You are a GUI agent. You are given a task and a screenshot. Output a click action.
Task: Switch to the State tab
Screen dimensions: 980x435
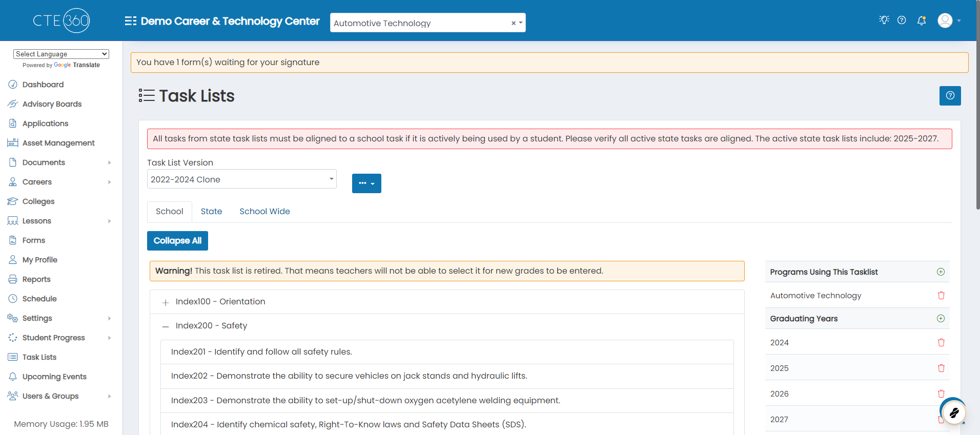211,212
